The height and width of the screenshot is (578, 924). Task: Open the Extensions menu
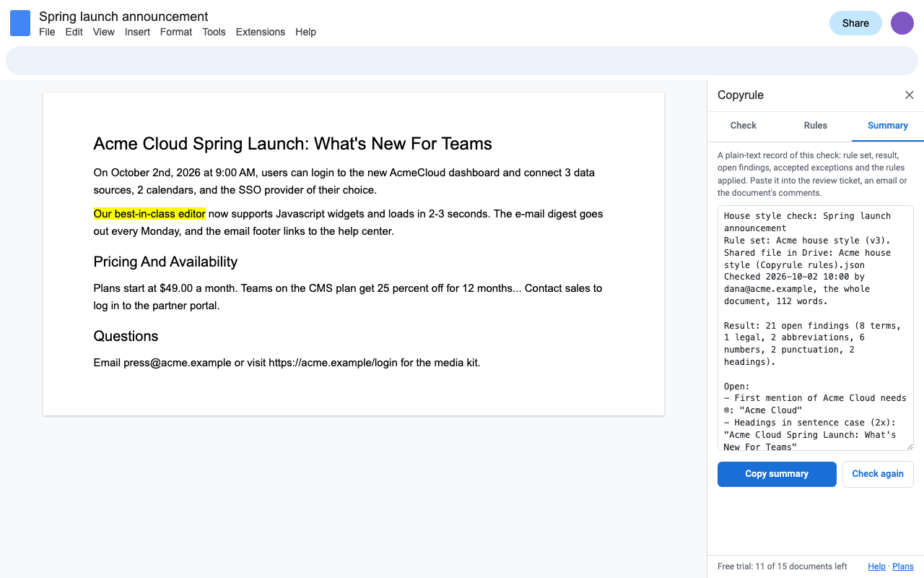[261, 32]
